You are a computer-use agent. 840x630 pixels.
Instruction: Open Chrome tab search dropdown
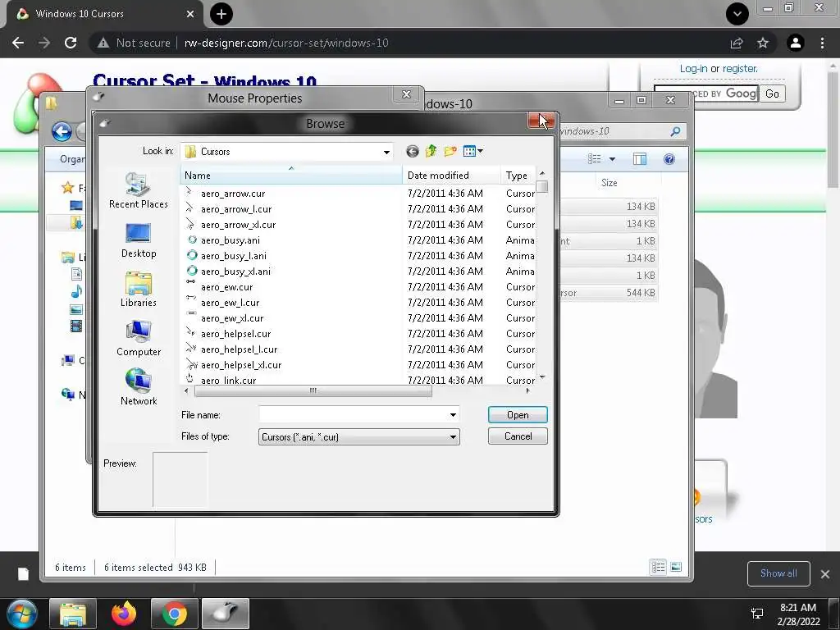pos(737,14)
